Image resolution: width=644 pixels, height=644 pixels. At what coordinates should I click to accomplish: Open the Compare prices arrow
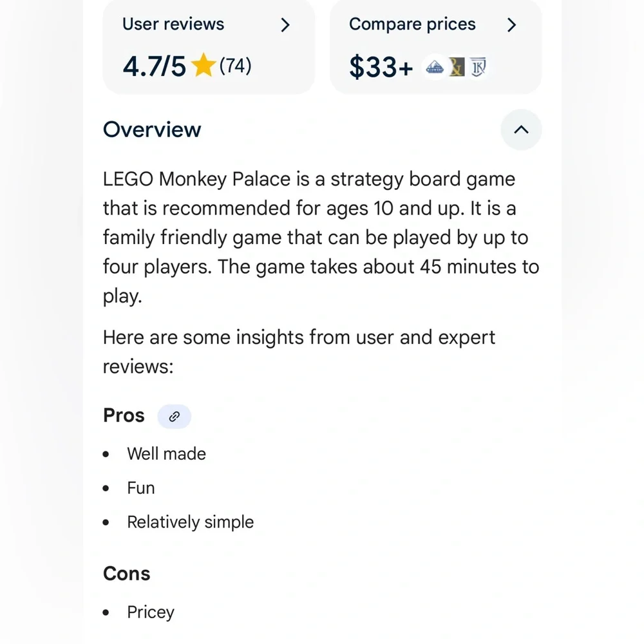(511, 25)
